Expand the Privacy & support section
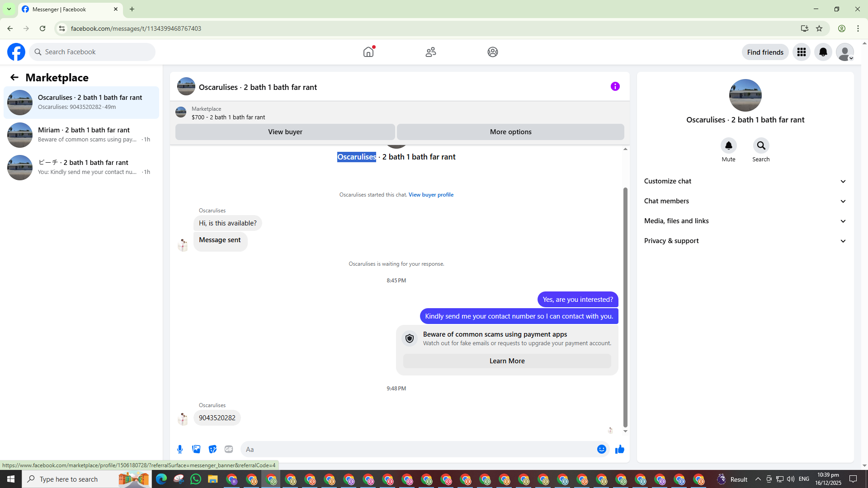Screen dimensions: 868x488 click(x=745, y=241)
